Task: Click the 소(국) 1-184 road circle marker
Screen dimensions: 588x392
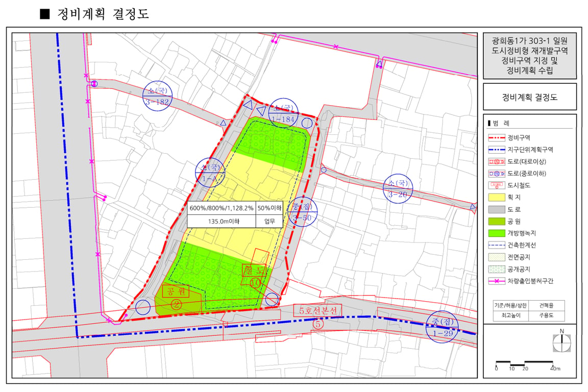Action: pyautogui.click(x=283, y=113)
